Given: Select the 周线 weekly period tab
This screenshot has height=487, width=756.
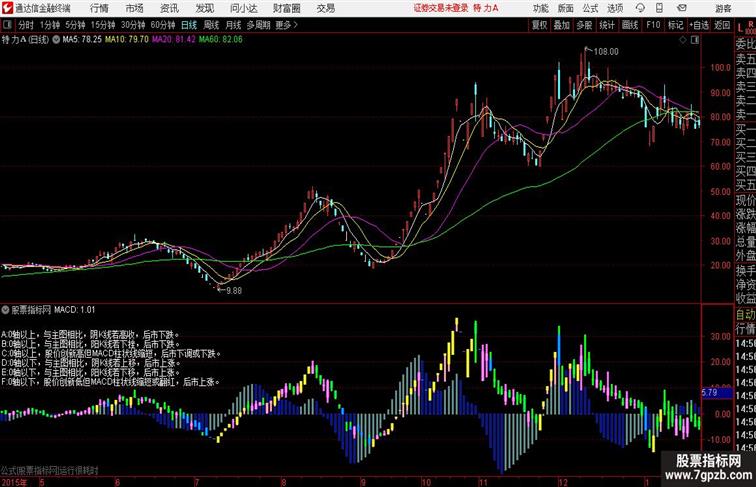Looking at the screenshot, I should (x=211, y=25).
